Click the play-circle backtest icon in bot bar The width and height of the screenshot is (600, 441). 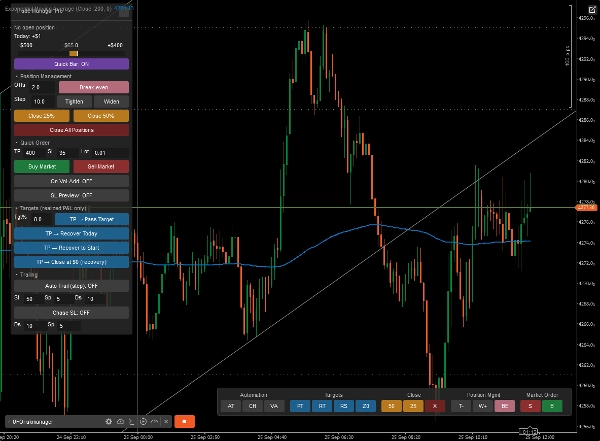click(143, 421)
